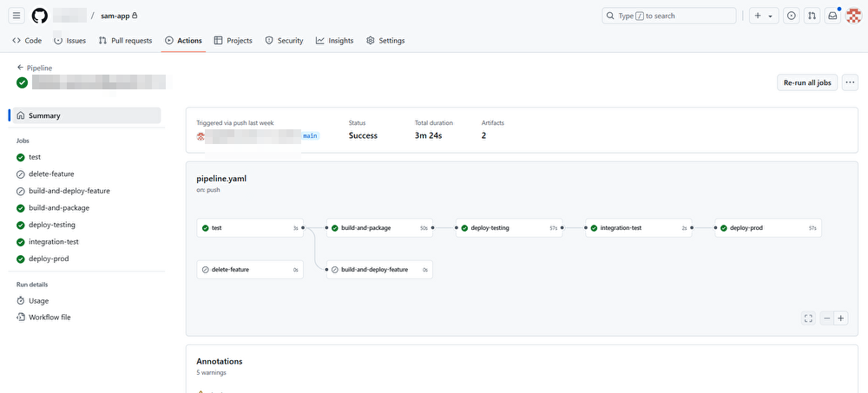
Task: Expand the create-new dropdown arrow
Action: [771, 16]
